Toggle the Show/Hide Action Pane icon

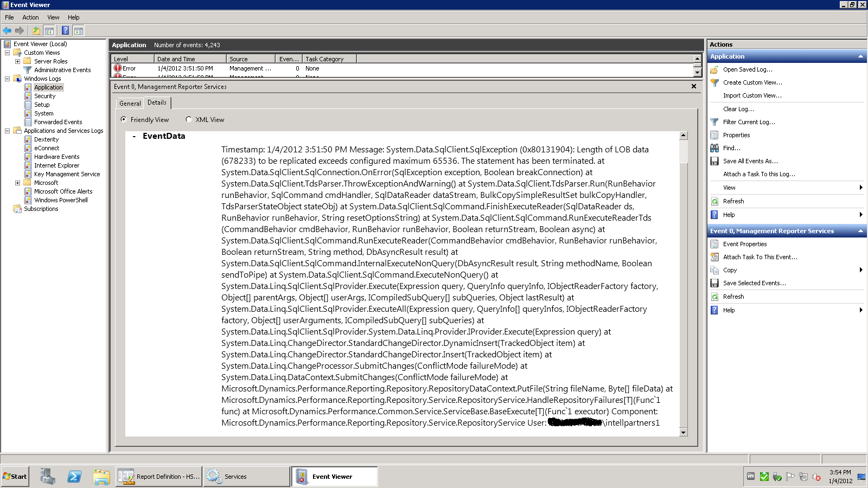pos(79,30)
